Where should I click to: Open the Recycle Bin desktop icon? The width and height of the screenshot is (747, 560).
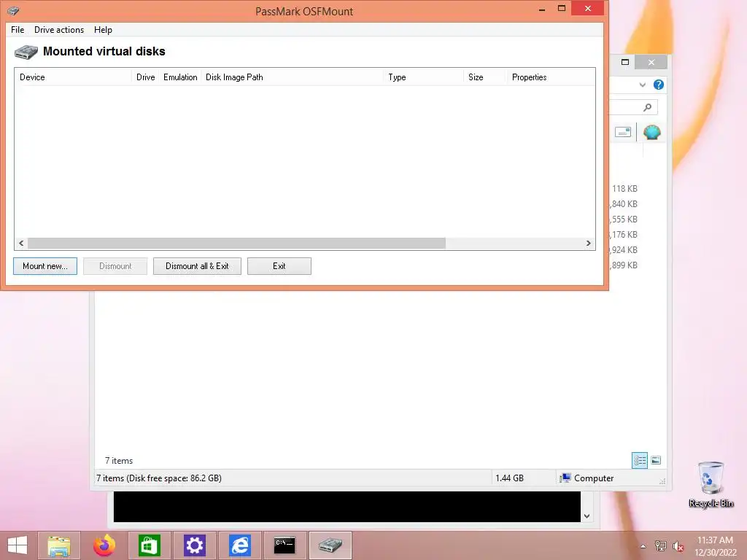pyautogui.click(x=711, y=485)
